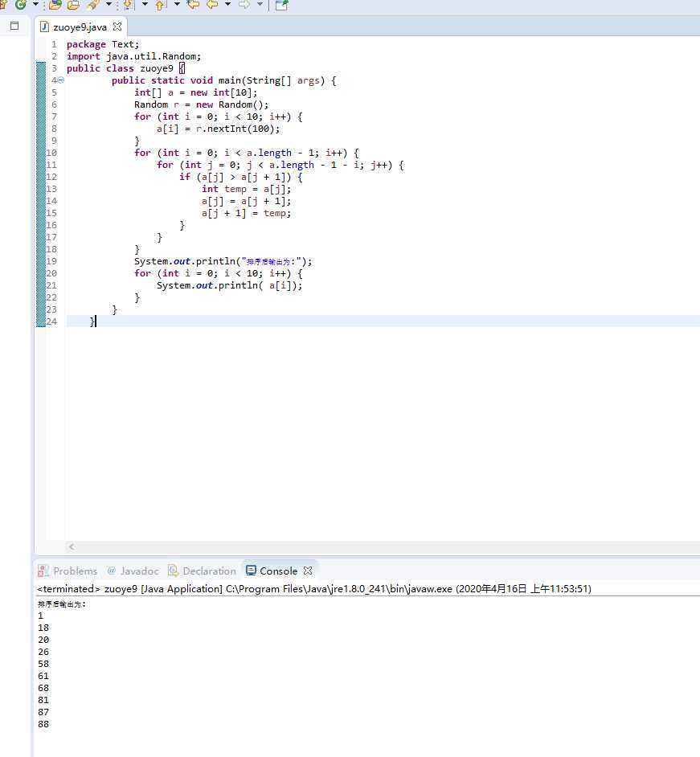Collapse the main method fold marker
700x757 pixels.
click(60, 80)
